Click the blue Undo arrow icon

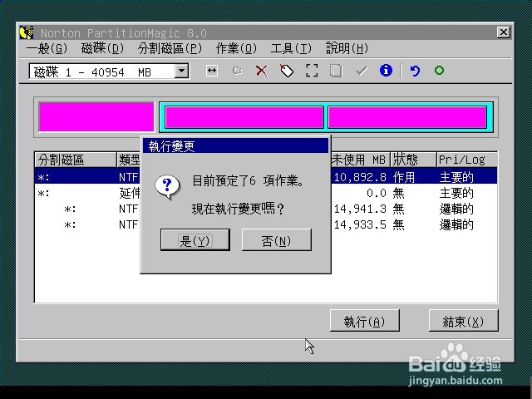click(x=415, y=71)
